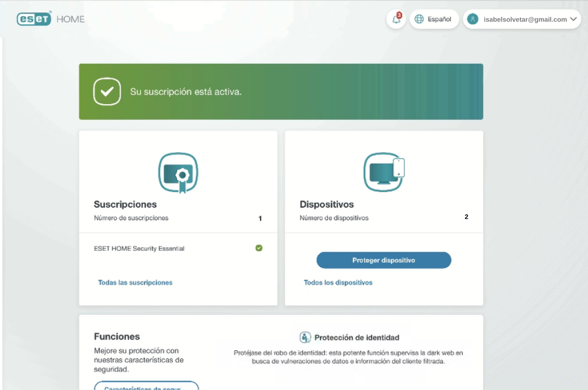Click Su suscripción está activa text

(x=186, y=92)
